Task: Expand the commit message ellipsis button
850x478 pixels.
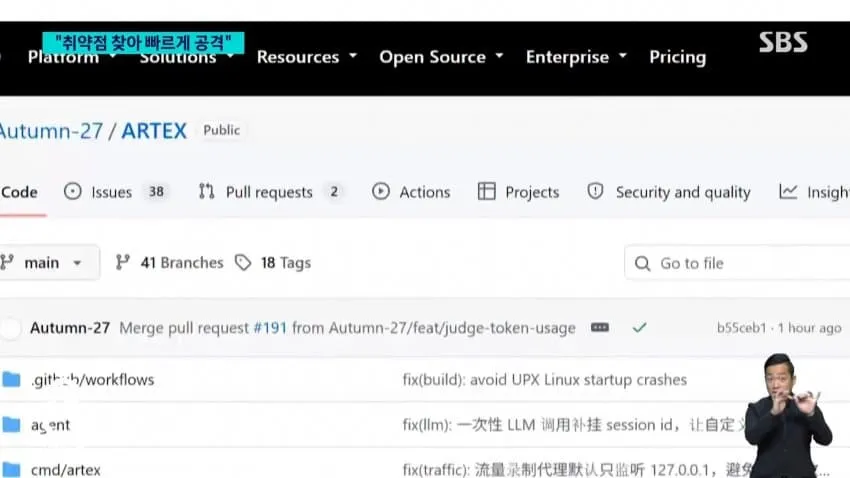Action: click(x=600, y=327)
